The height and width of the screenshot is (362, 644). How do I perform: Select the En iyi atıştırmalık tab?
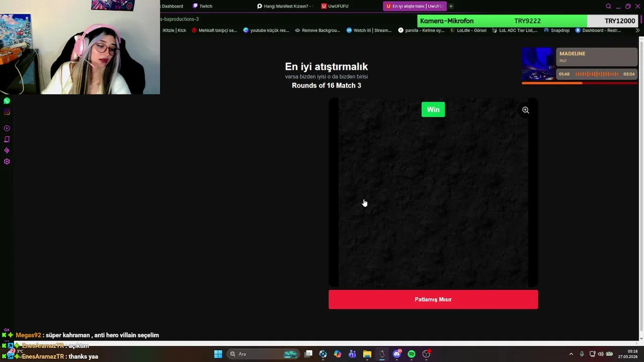[x=415, y=6]
